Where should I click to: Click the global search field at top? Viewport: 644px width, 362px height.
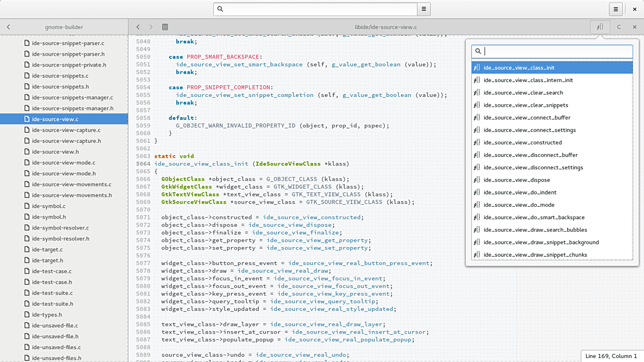pyautogui.click(x=316, y=9)
